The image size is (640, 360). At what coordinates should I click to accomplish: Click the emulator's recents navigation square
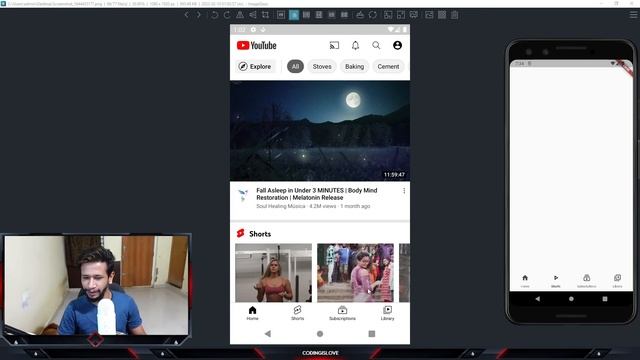click(x=605, y=299)
